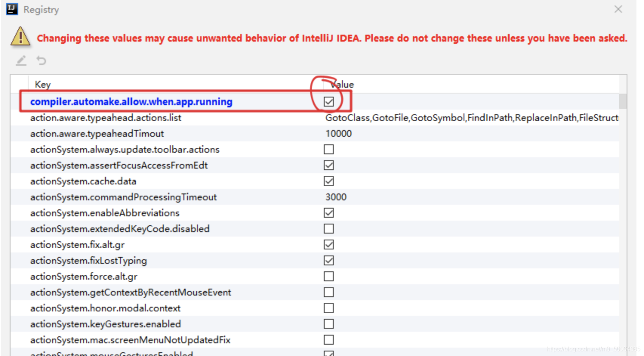The height and width of the screenshot is (356, 644).
Task: Enable actionSystem.always.update.toolbar.actions checkbox
Action: coord(329,149)
